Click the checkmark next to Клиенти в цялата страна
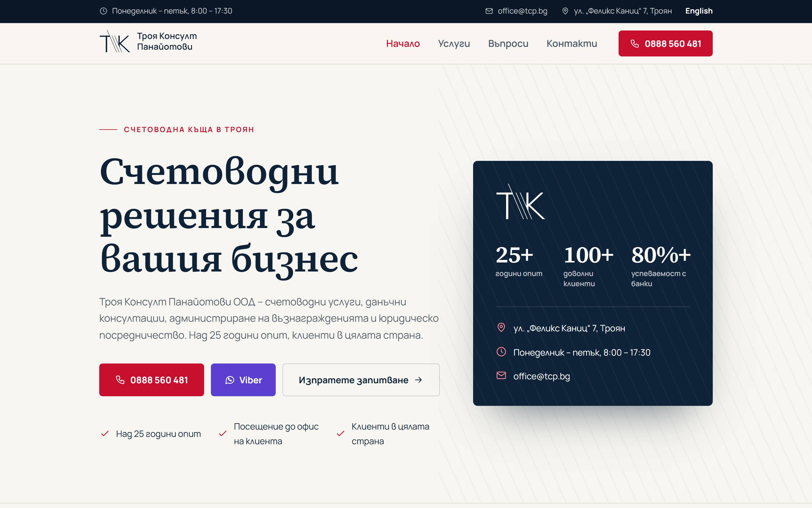 point(340,433)
